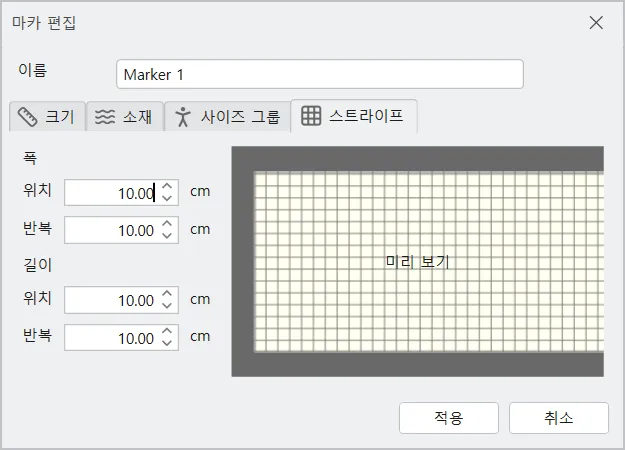
Task: Cancel with the 취소 button
Action: 559,418
